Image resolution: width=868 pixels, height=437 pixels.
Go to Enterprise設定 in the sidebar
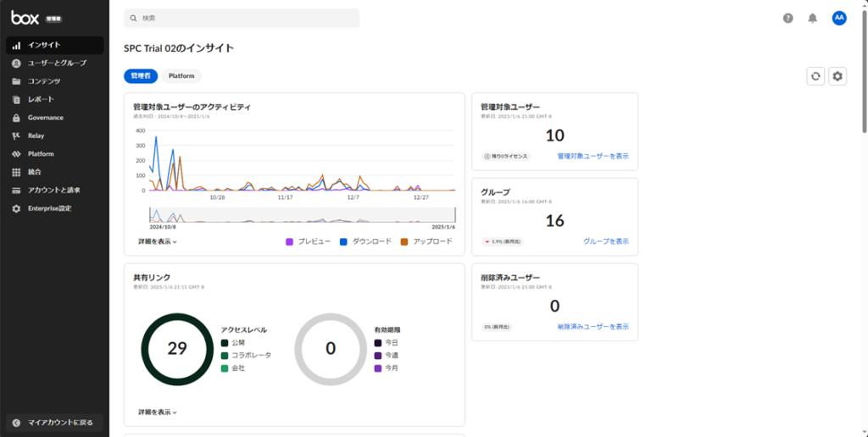tap(49, 208)
